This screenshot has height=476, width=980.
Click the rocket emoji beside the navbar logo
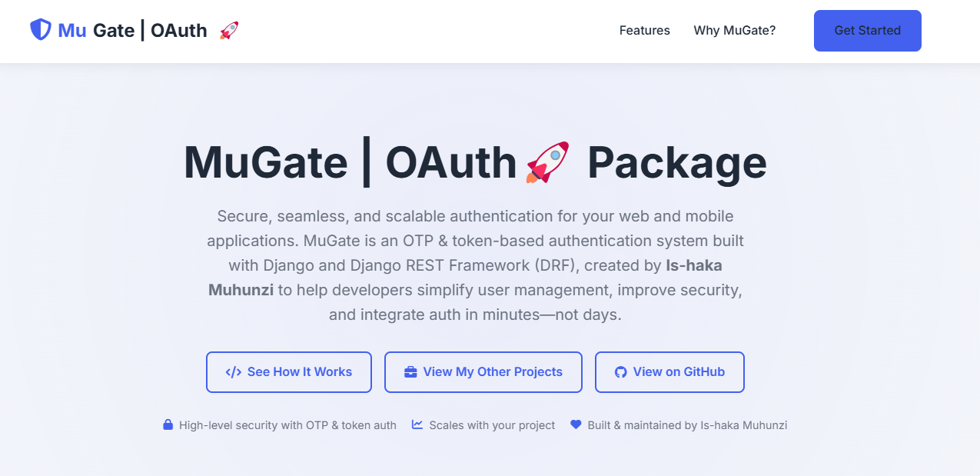pos(228,30)
